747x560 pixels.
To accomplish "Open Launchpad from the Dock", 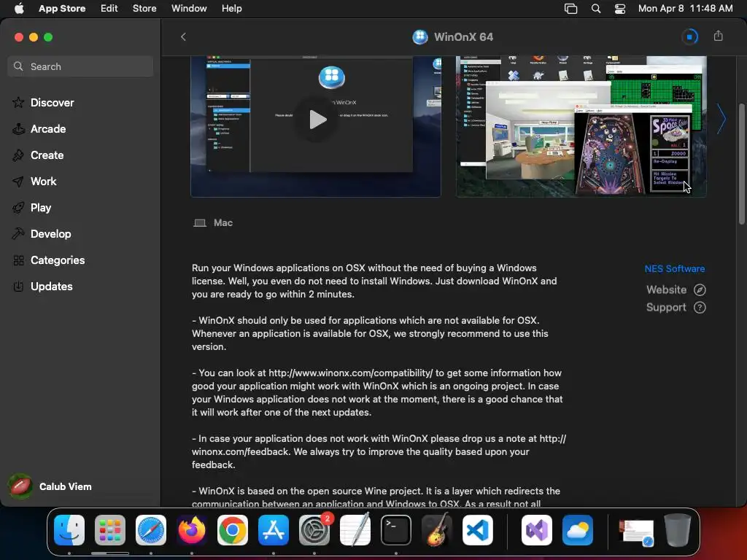I will (110, 529).
